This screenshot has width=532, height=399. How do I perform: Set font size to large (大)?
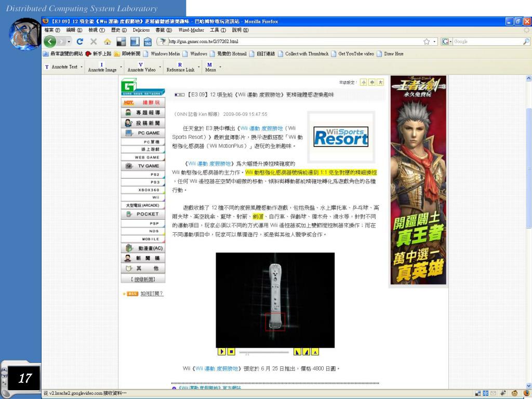point(380,82)
